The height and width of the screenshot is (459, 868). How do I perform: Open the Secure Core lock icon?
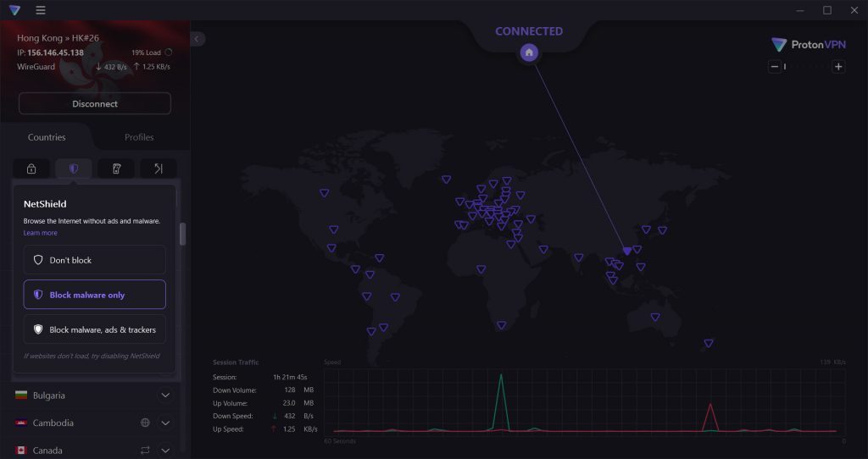coord(31,169)
